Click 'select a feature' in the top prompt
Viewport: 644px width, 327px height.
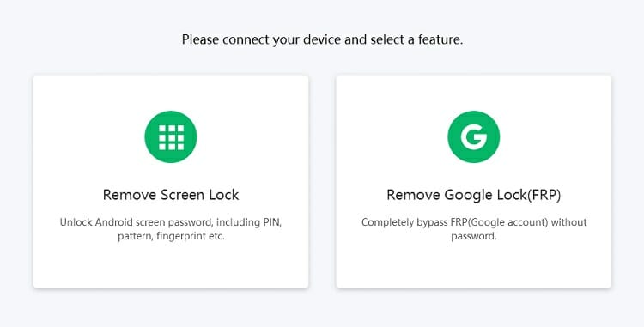[x=416, y=39]
